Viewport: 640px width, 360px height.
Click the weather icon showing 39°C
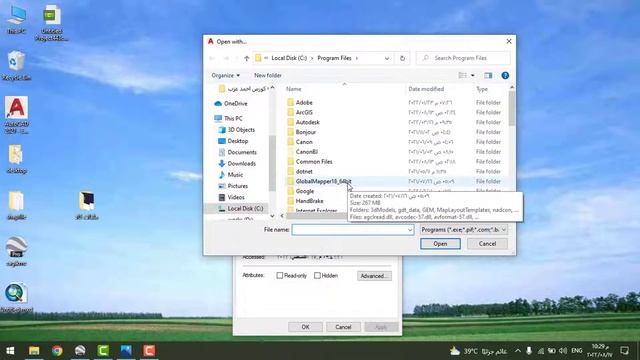pos(455,351)
